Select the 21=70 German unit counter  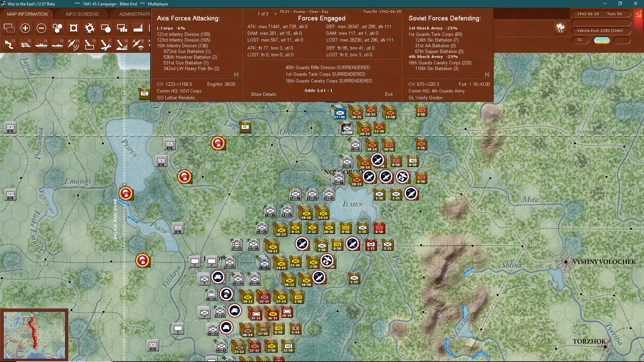287,212
